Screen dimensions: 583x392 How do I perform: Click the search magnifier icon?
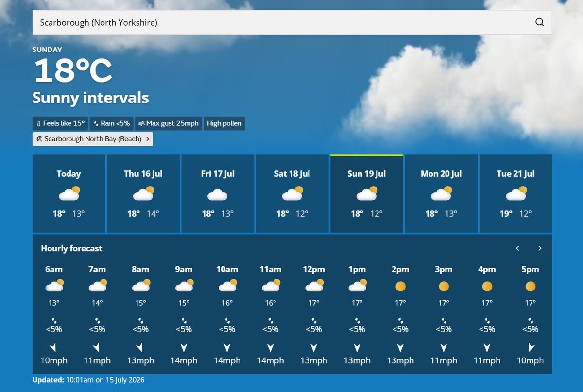(539, 22)
